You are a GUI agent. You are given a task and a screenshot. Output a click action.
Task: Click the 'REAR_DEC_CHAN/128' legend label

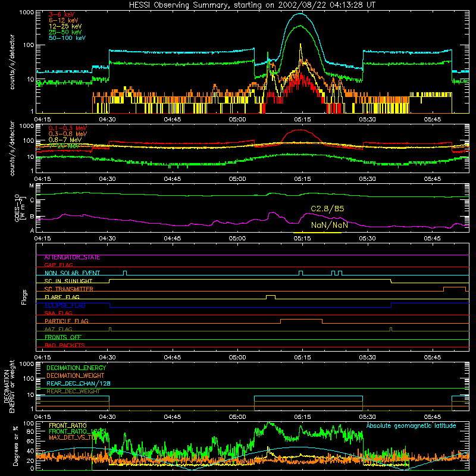point(79,383)
